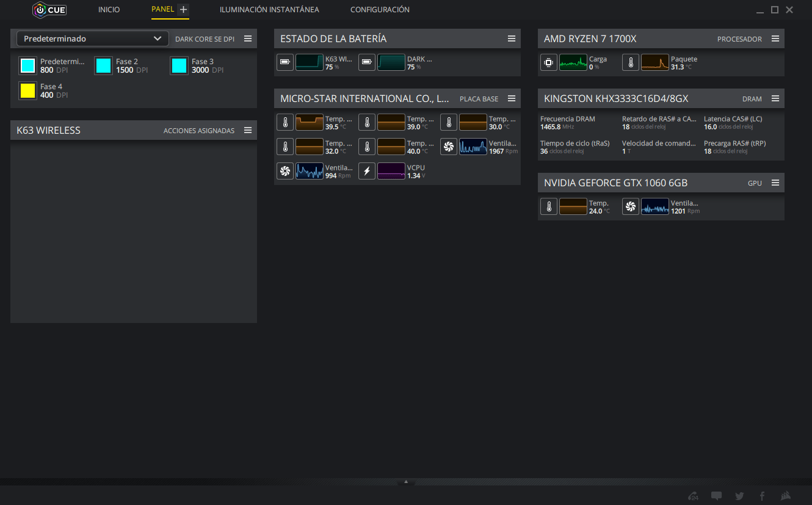Select the cyan Fase 2 1500 DPI swatch

coord(103,65)
